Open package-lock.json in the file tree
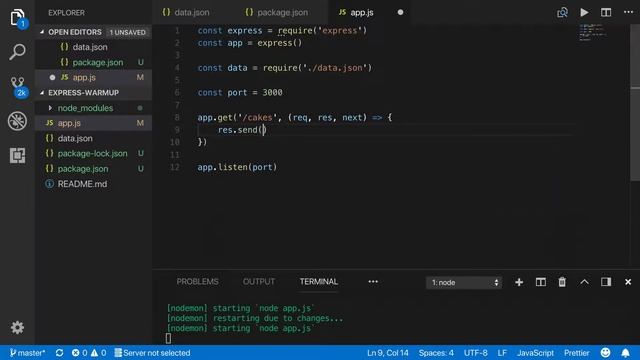Image resolution: width=640 pixels, height=360 pixels. (92, 153)
